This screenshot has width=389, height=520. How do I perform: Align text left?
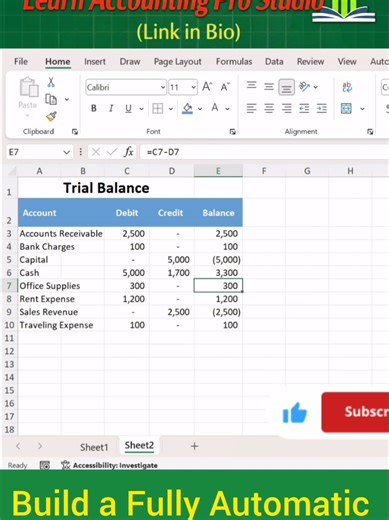click(x=252, y=108)
